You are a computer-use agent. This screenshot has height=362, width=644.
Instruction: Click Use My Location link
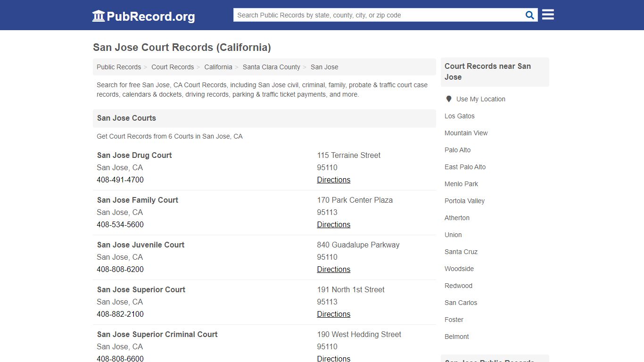coord(481,99)
